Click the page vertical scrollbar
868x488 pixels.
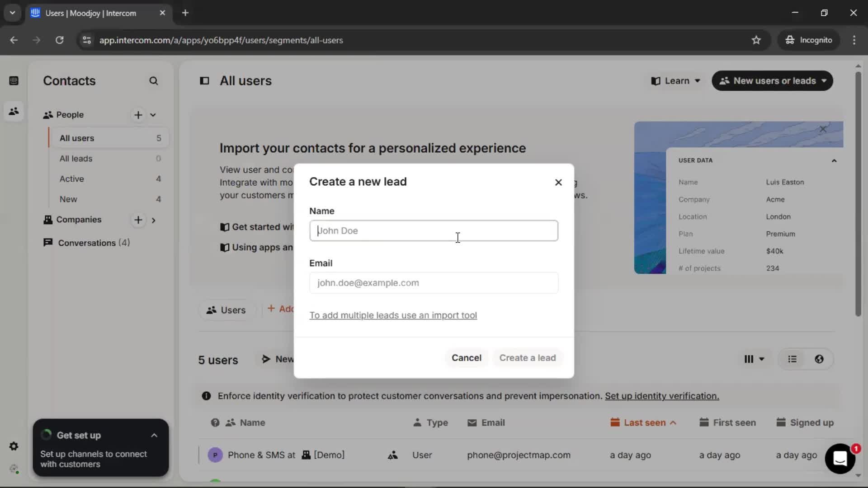coord(858,194)
